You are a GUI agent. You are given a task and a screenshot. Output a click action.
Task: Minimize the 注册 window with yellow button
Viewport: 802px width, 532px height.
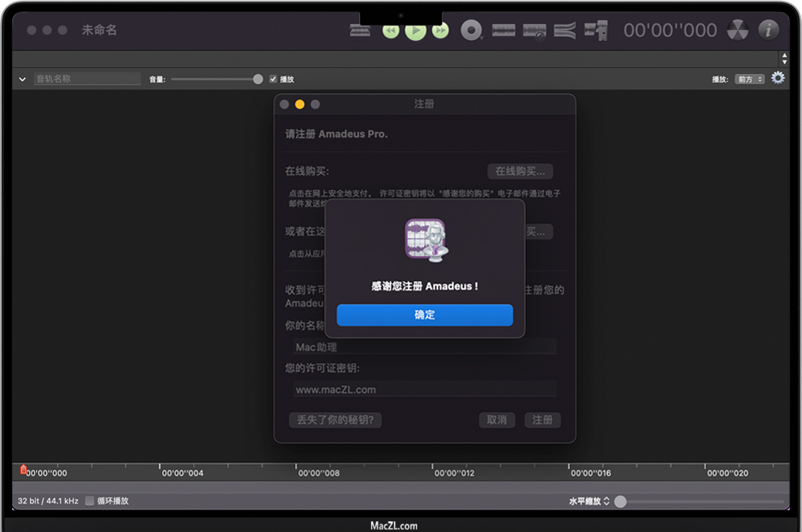click(x=300, y=104)
